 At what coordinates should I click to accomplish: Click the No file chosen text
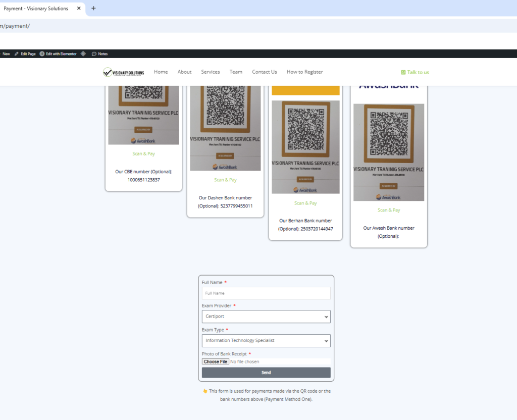[245, 361]
